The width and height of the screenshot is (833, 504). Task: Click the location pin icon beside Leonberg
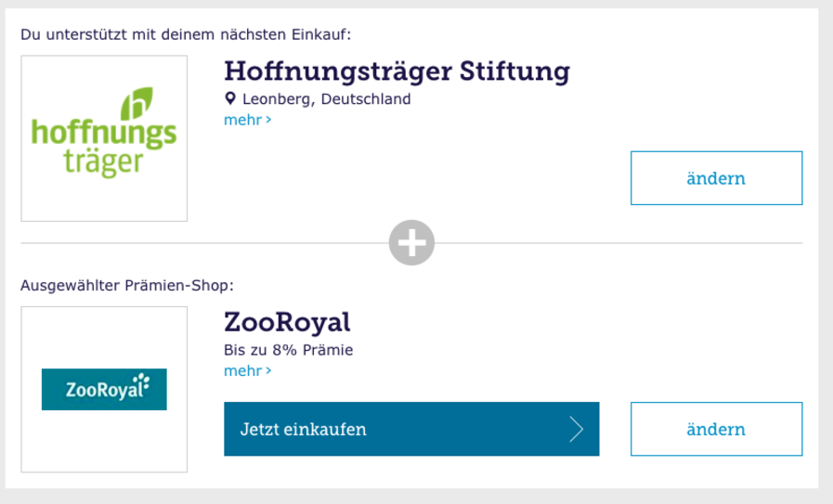pyautogui.click(x=230, y=98)
